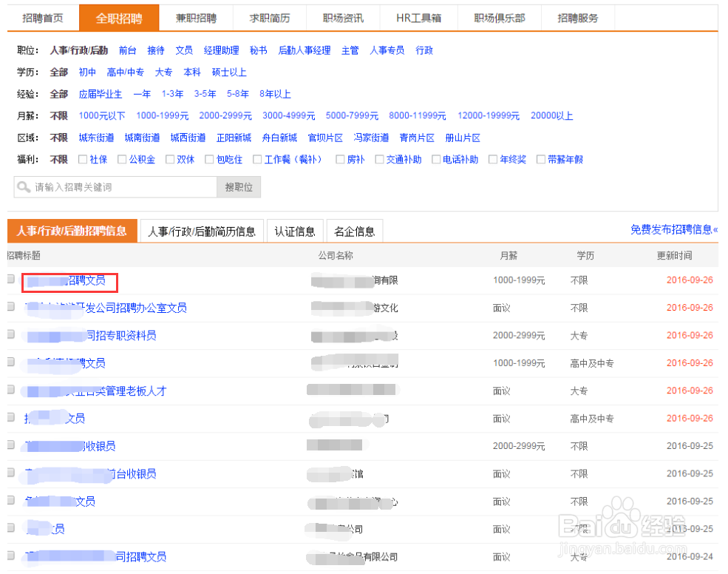728x574 pixels.
Task: Filter area by 官坝片区
Action: click(x=325, y=138)
